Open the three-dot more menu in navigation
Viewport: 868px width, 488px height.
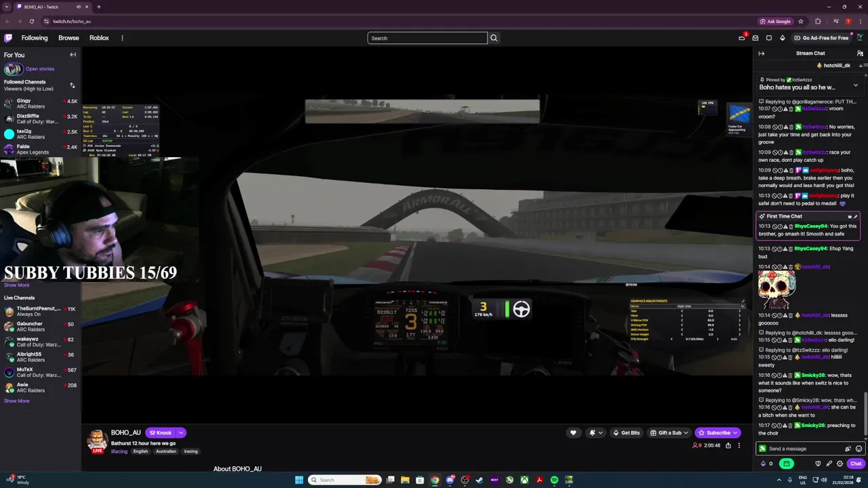[122, 38]
